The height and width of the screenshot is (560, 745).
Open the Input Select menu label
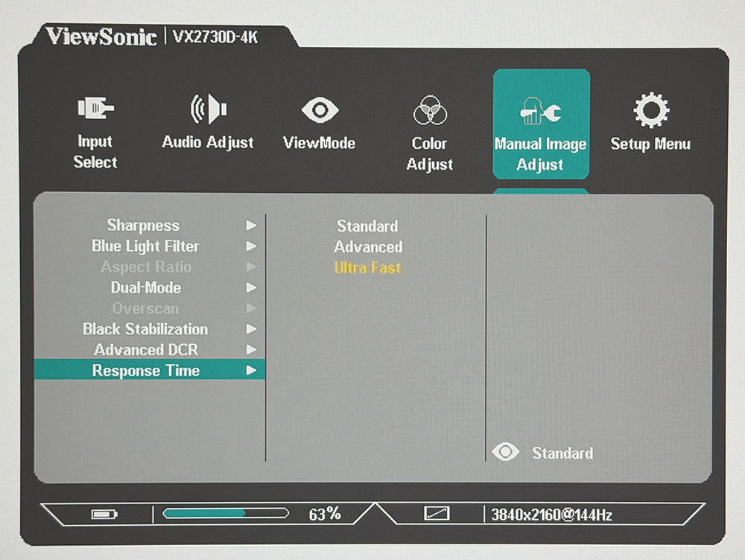pos(95,151)
